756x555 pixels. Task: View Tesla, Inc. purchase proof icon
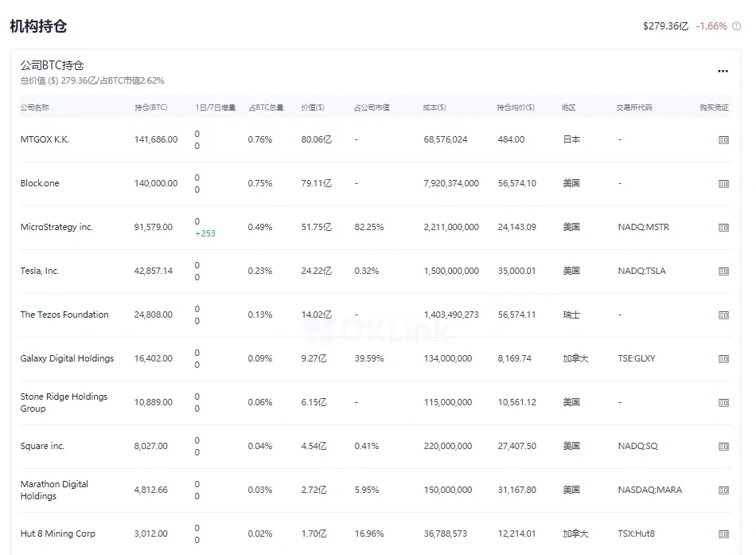(x=723, y=272)
